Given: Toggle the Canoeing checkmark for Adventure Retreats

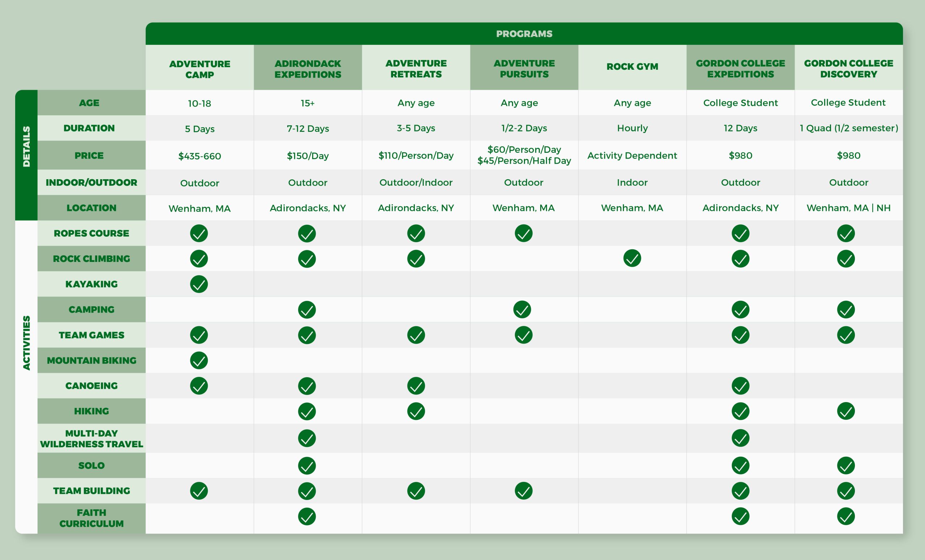Looking at the screenshot, I should tap(416, 385).
